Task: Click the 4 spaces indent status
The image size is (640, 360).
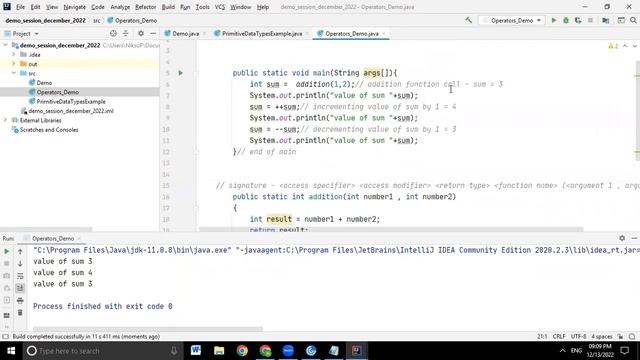Action: (x=602, y=336)
